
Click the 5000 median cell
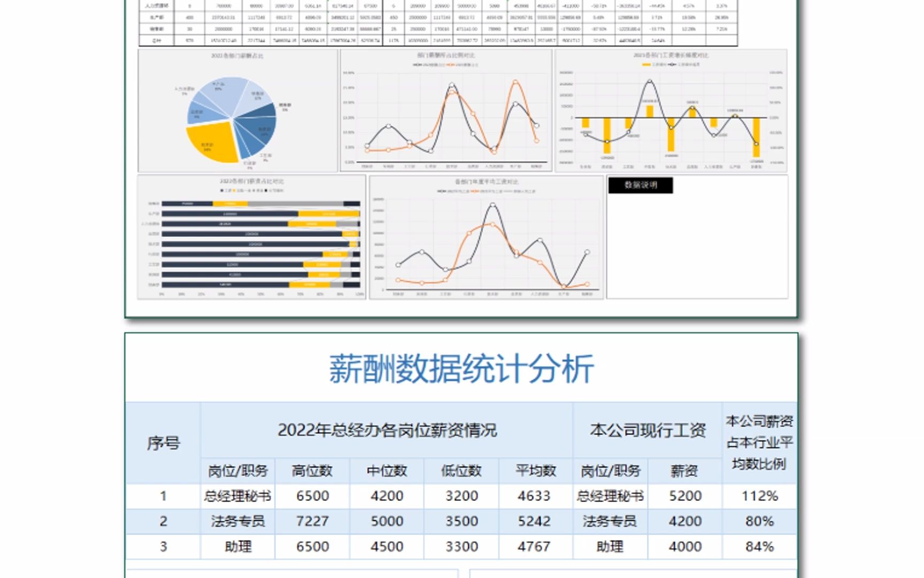coord(387,521)
